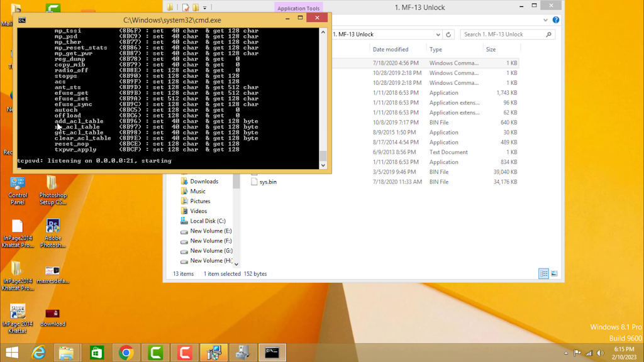
Task: Open Local Disk (C:) in the navigation pane
Action: click(x=208, y=221)
